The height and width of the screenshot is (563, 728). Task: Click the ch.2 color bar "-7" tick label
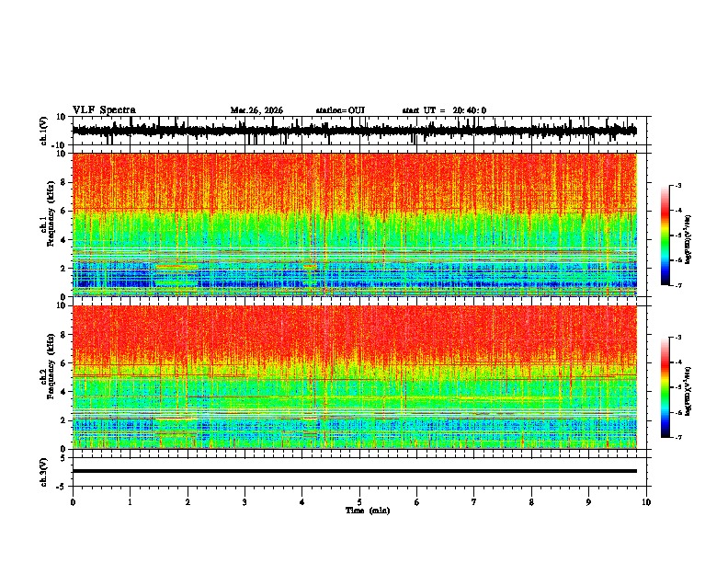click(x=678, y=437)
